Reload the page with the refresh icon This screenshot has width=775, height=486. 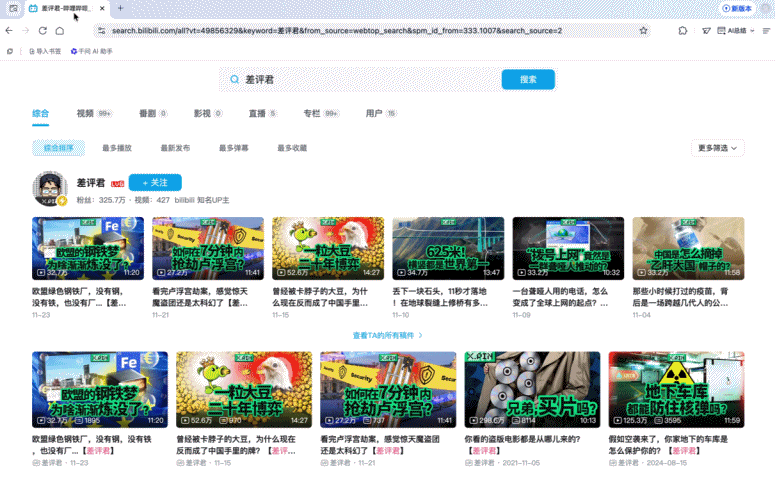[x=43, y=31]
